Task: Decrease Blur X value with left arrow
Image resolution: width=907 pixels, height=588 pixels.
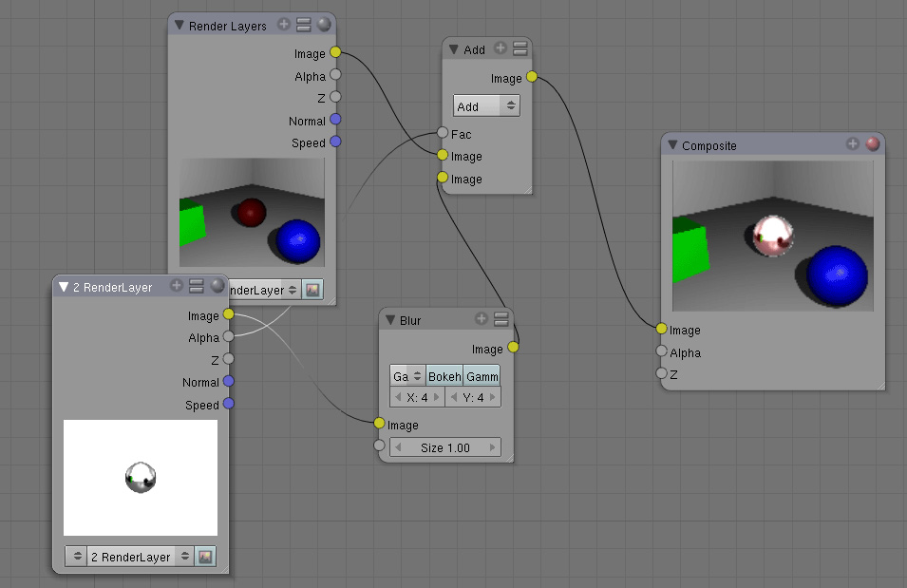Action: pos(398,397)
